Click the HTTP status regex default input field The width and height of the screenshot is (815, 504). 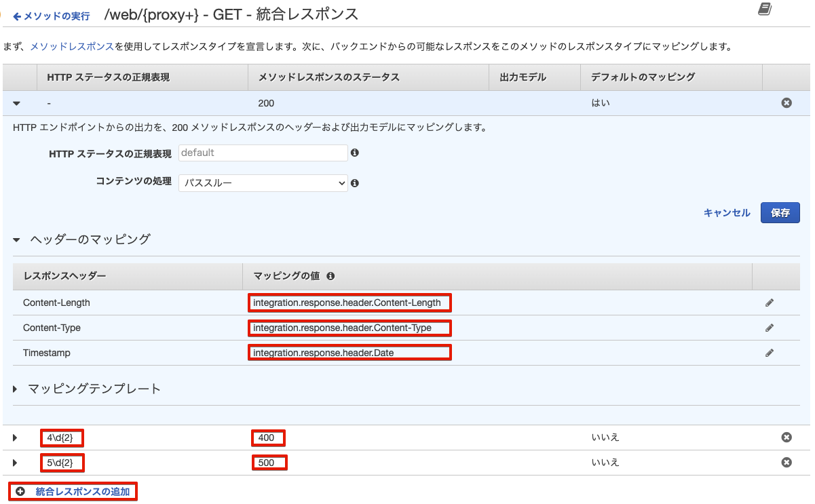(x=263, y=153)
